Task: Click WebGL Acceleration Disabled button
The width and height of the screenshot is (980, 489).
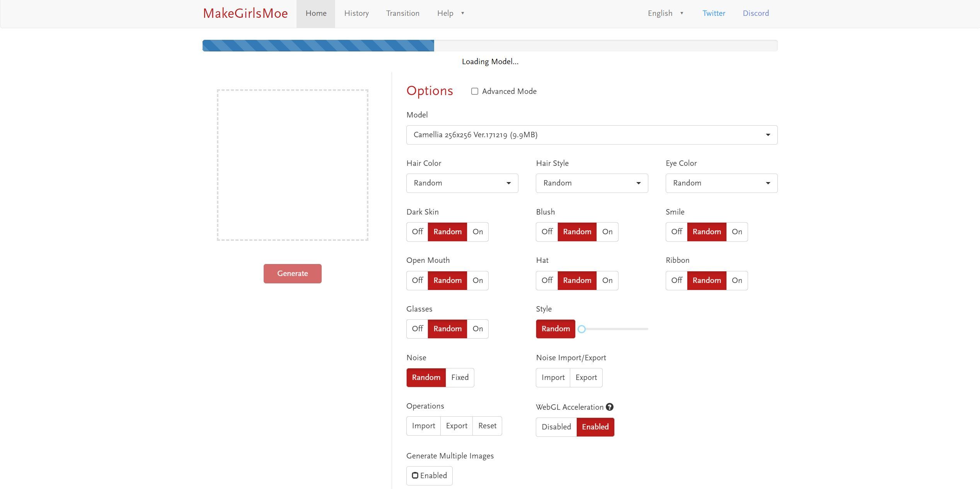Action: [556, 427]
